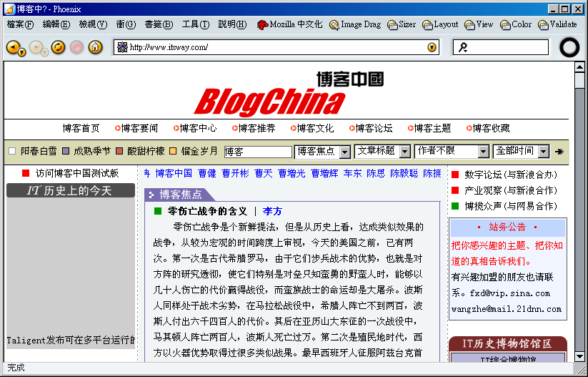Screen dimensions: 588x377
Task: Open the View bookmark folder
Action: 479,25
